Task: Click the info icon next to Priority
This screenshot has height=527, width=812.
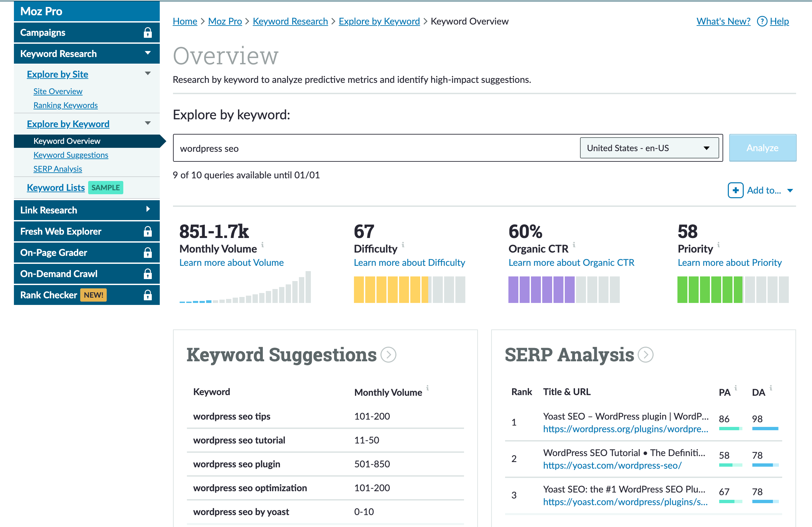Action: pyautogui.click(x=719, y=245)
